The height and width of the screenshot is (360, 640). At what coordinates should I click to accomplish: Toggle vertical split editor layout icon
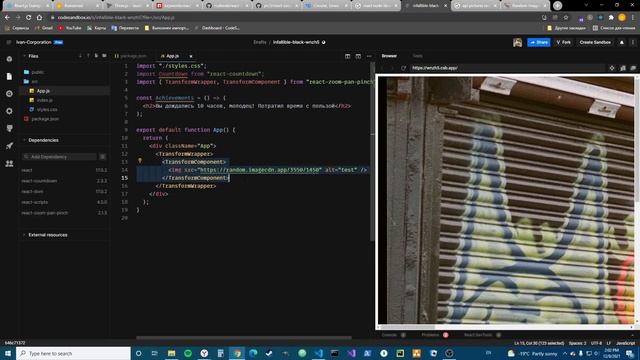coord(347,56)
